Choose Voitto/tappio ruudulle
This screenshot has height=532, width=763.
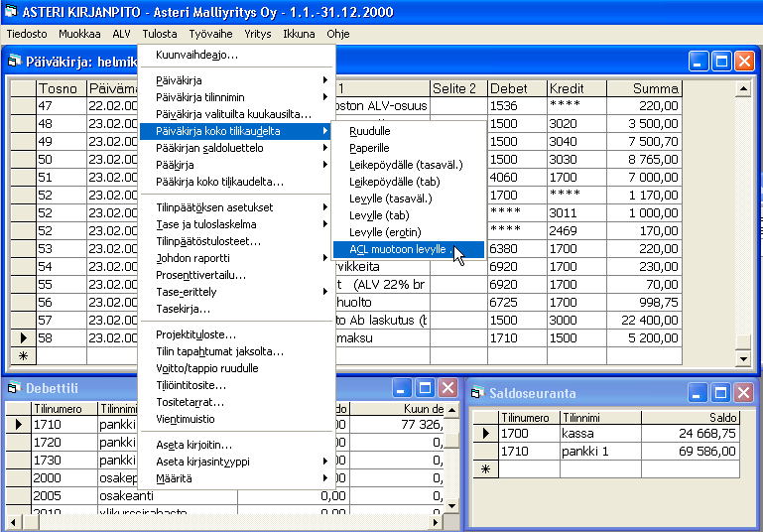pyautogui.click(x=237, y=368)
